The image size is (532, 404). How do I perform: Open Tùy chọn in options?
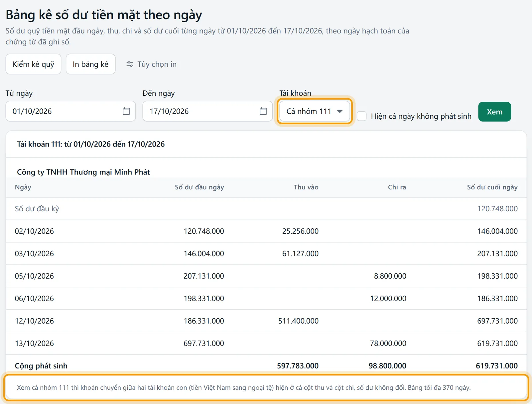(151, 64)
